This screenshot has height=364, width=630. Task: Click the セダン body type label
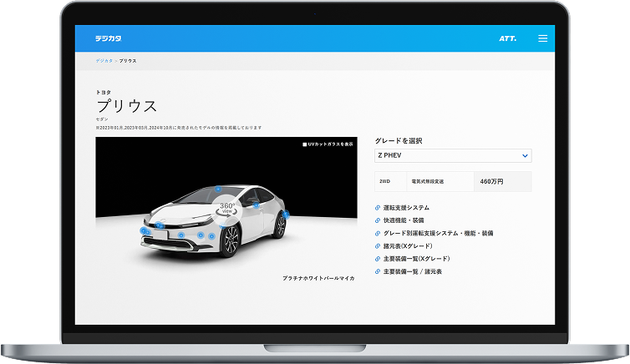[102, 119]
